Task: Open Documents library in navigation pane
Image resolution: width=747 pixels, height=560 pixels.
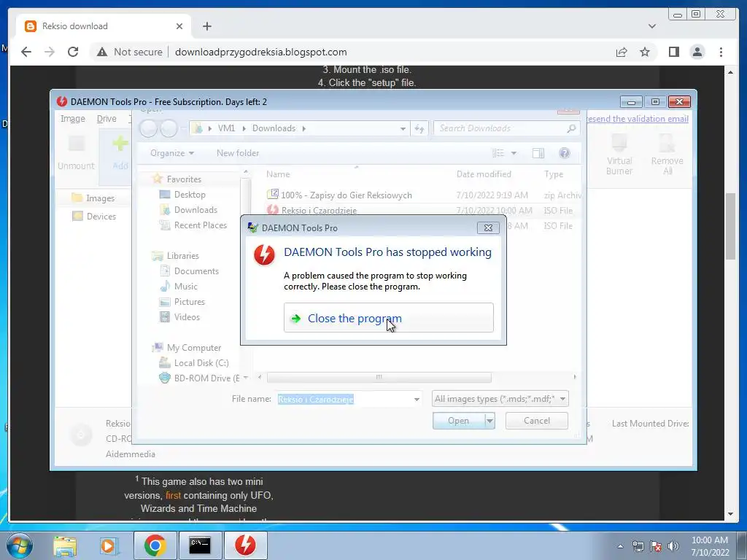Action: coord(196,271)
